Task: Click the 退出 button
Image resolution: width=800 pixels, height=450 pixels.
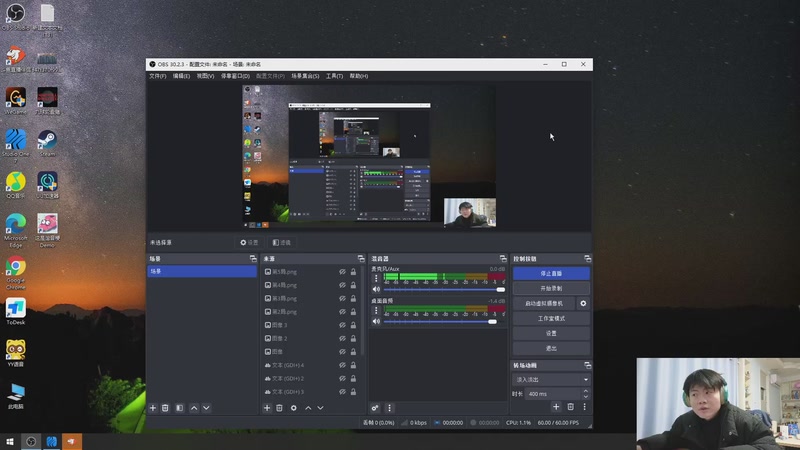Action: pyautogui.click(x=551, y=348)
